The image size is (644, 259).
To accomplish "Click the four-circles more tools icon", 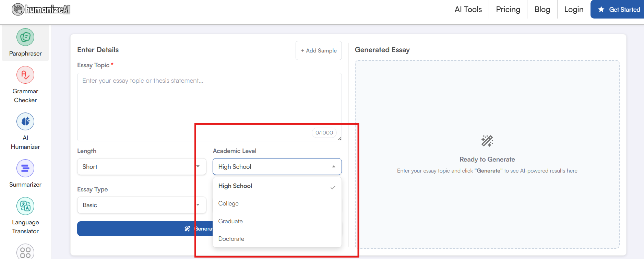I will pyautogui.click(x=25, y=252).
